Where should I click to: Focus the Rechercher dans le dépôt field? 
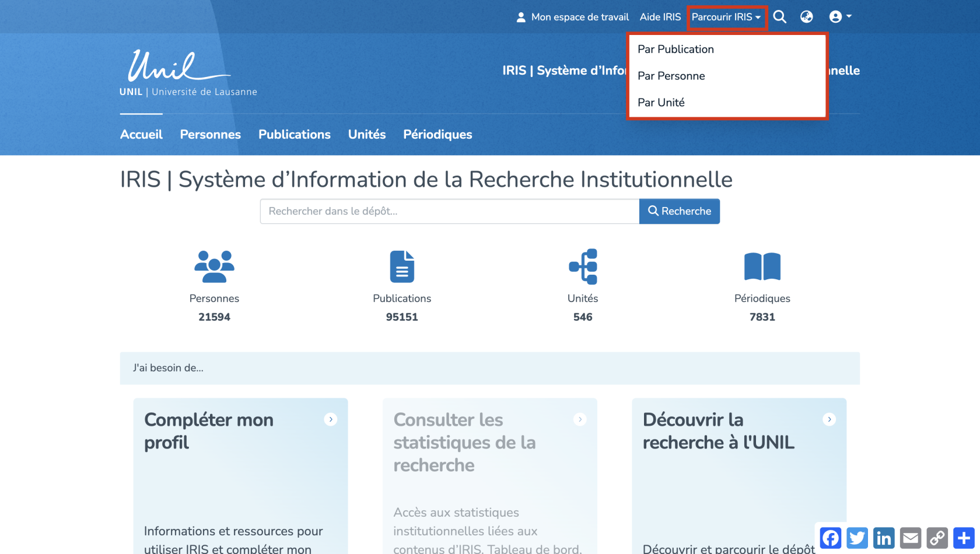tap(449, 211)
